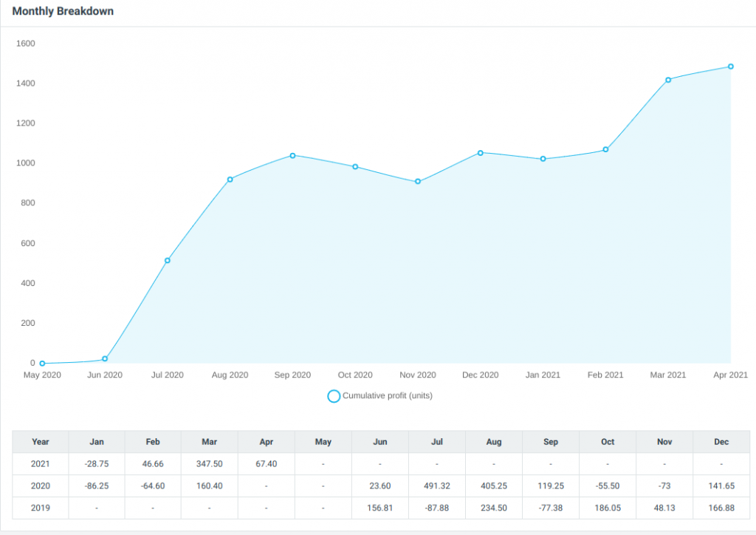The height and width of the screenshot is (535, 756).
Task: Select the Aug 2020 chart point
Action: coord(230,180)
